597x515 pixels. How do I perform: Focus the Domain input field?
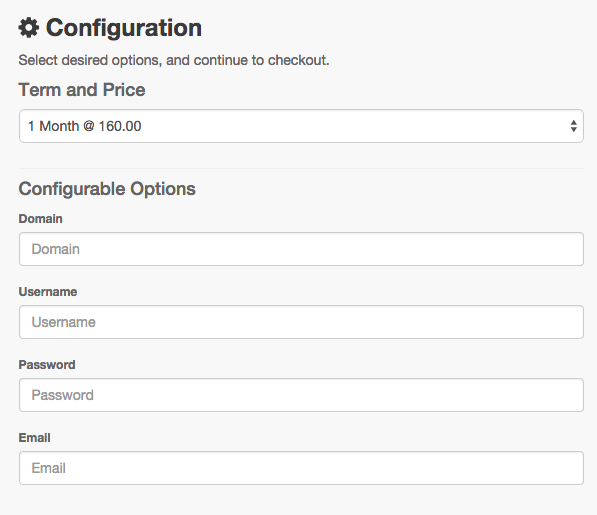[301, 249]
